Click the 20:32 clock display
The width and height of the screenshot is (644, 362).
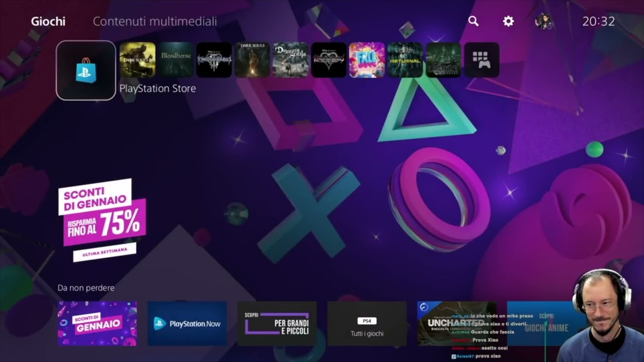tap(599, 22)
